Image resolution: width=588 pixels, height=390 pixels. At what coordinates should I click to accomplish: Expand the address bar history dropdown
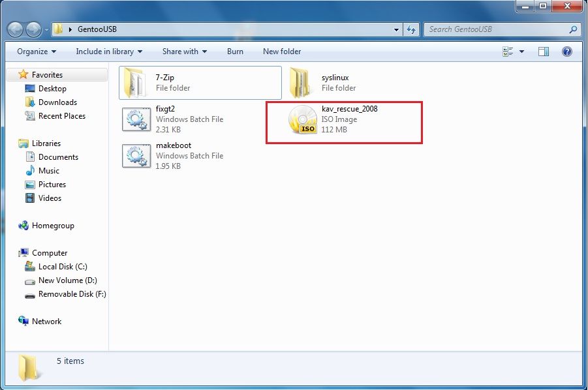396,29
